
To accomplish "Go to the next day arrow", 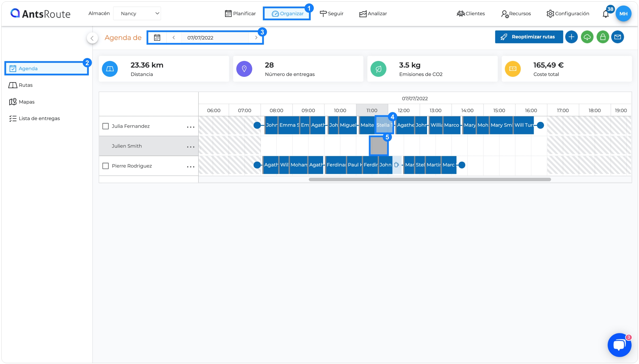I will [x=256, y=38].
